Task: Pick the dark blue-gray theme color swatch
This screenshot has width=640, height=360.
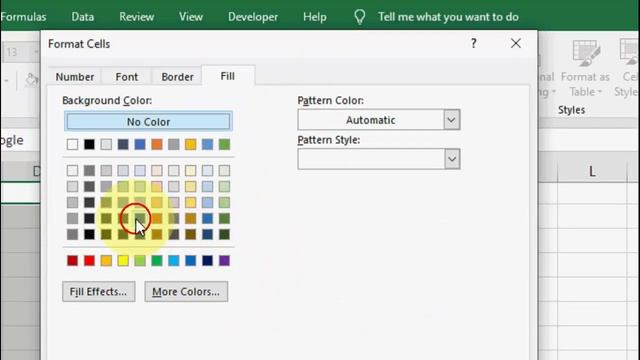Action: (123, 144)
